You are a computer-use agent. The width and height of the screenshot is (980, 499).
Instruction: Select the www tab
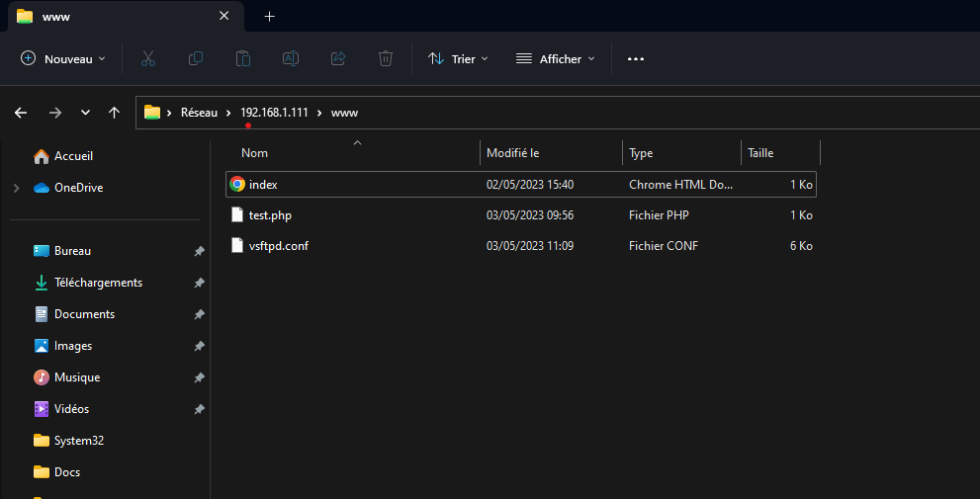point(125,17)
